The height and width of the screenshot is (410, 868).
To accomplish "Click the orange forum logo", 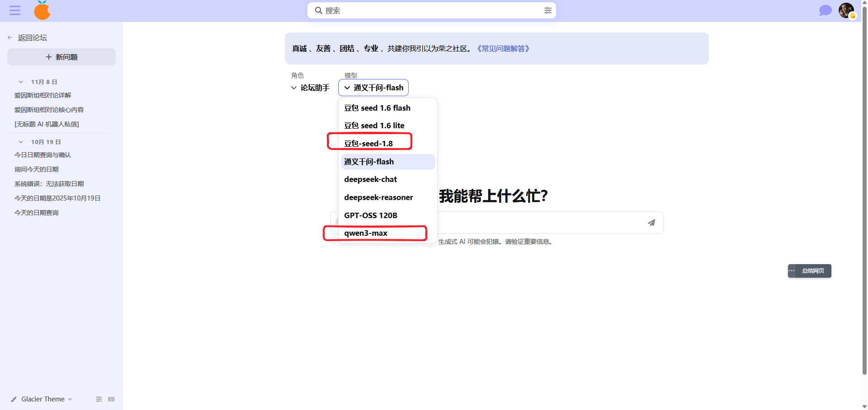I will (x=42, y=10).
